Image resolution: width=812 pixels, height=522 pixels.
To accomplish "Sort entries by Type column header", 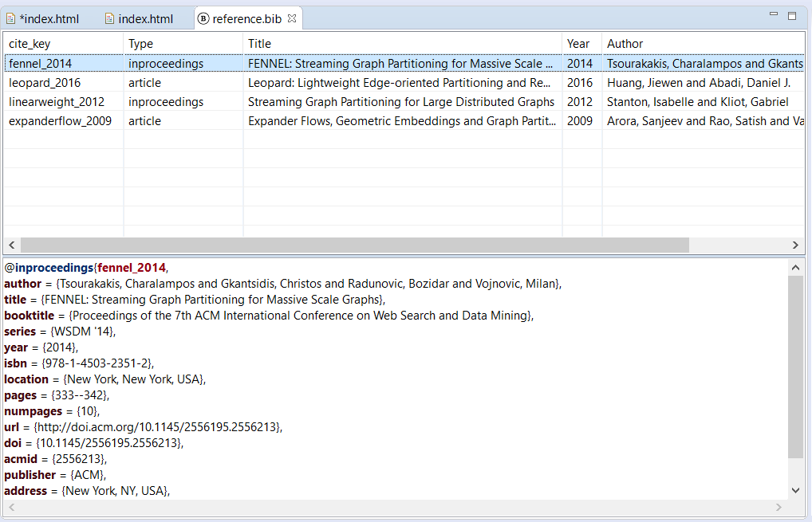I will [x=183, y=44].
